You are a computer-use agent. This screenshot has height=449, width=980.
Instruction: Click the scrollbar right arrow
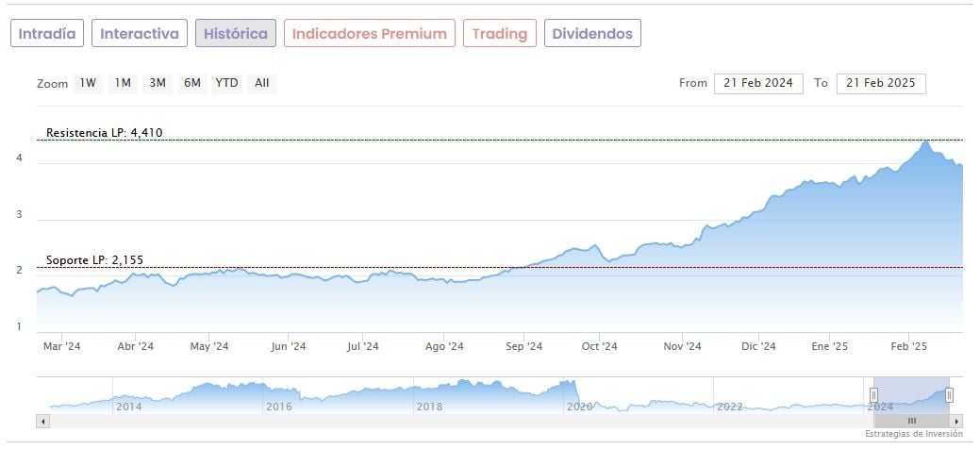956,421
